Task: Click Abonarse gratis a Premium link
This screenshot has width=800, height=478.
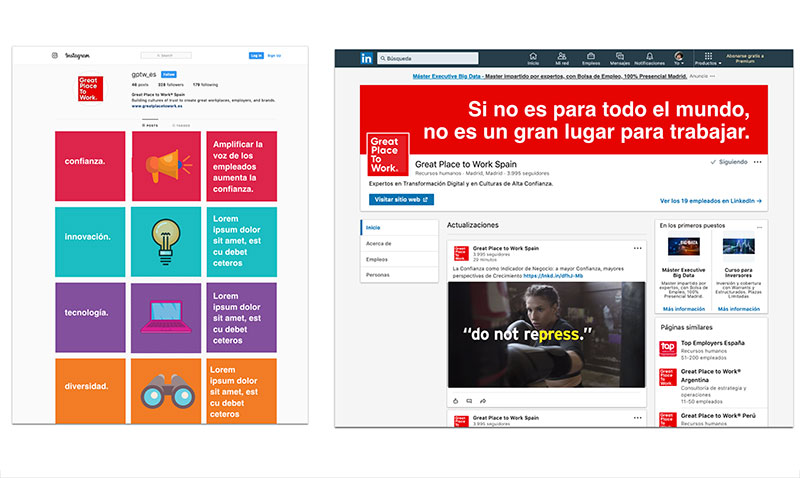Action: click(x=745, y=58)
